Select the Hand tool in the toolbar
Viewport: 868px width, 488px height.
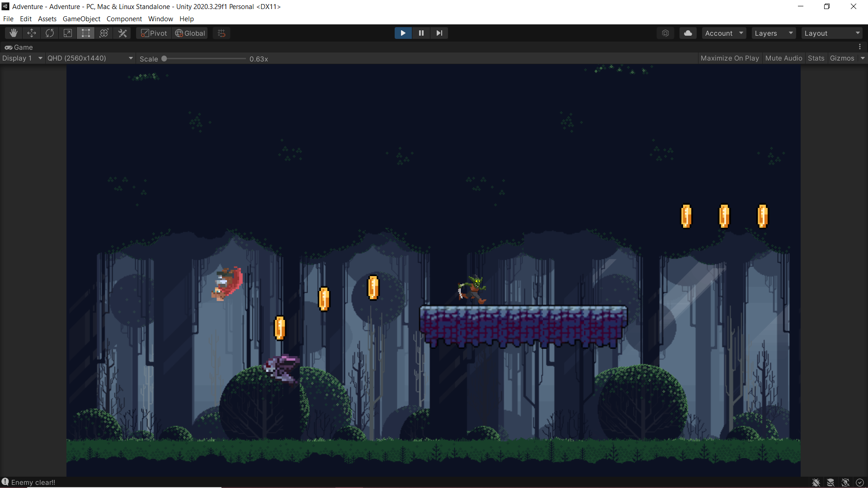(13, 33)
